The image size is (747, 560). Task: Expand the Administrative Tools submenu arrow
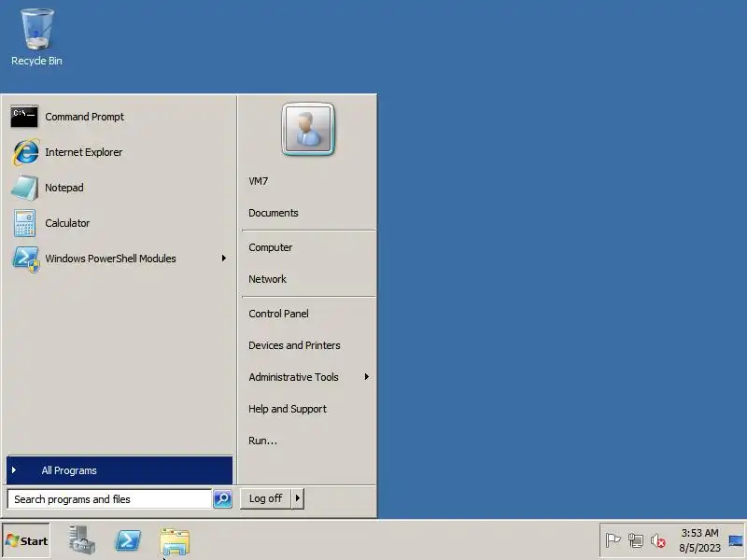[366, 377]
